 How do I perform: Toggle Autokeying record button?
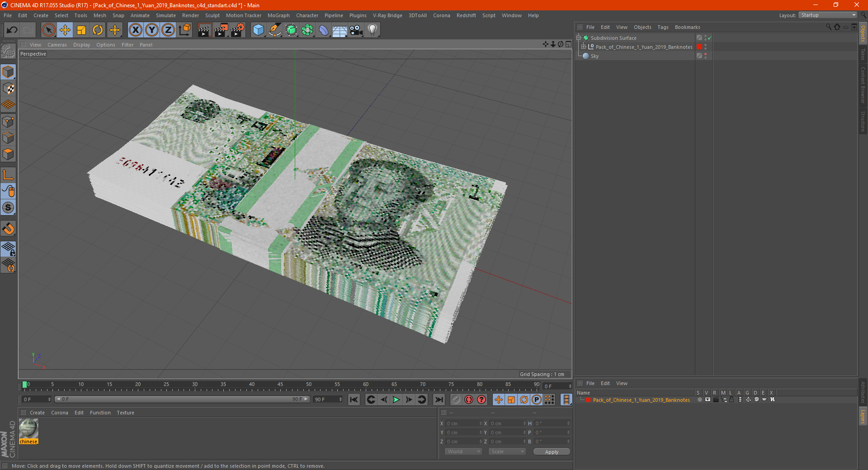pos(469,399)
